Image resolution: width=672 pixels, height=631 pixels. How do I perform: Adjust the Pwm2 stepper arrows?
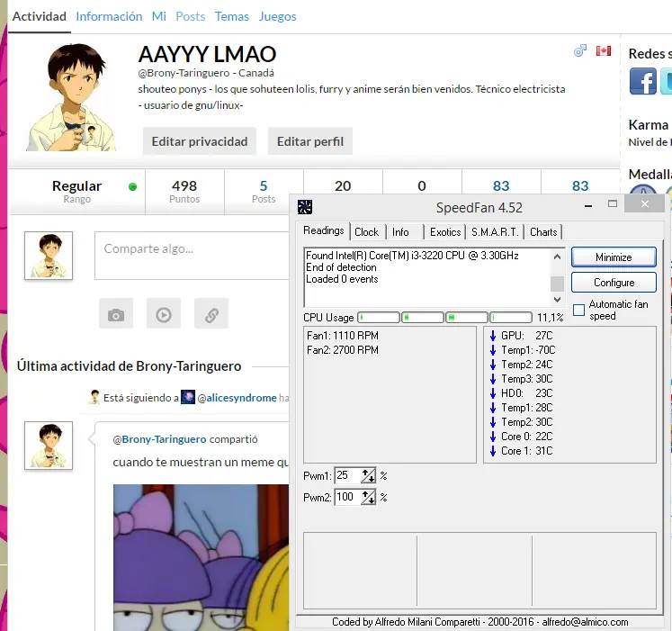click(368, 497)
